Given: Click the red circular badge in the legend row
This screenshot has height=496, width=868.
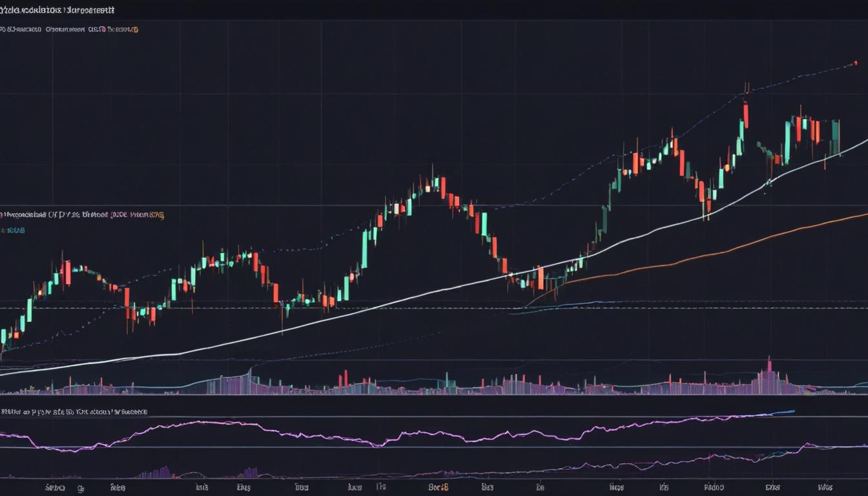Looking at the screenshot, I should (102, 29).
